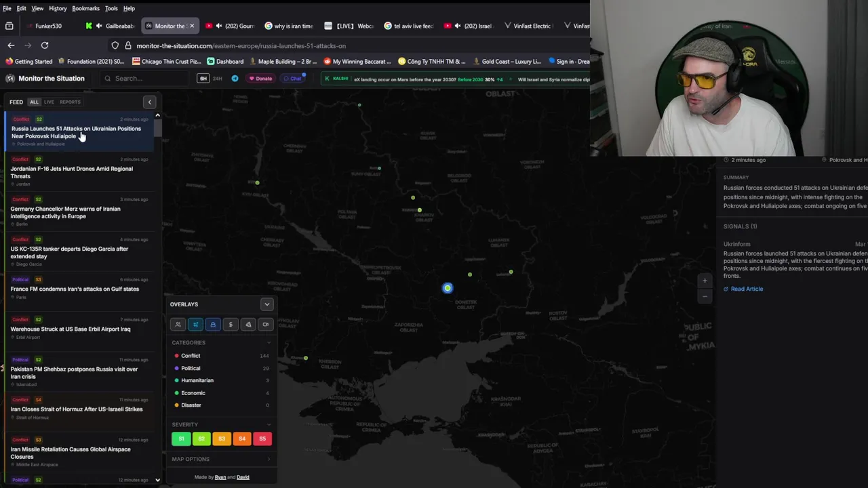The width and height of the screenshot is (868, 488).
Task: Select the 24H time range
Action: 218,79
